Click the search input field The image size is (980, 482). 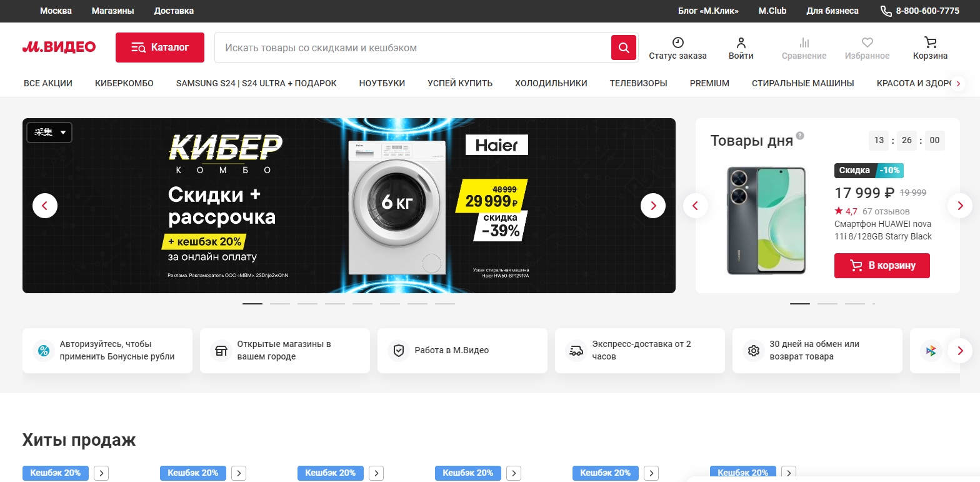(412, 48)
